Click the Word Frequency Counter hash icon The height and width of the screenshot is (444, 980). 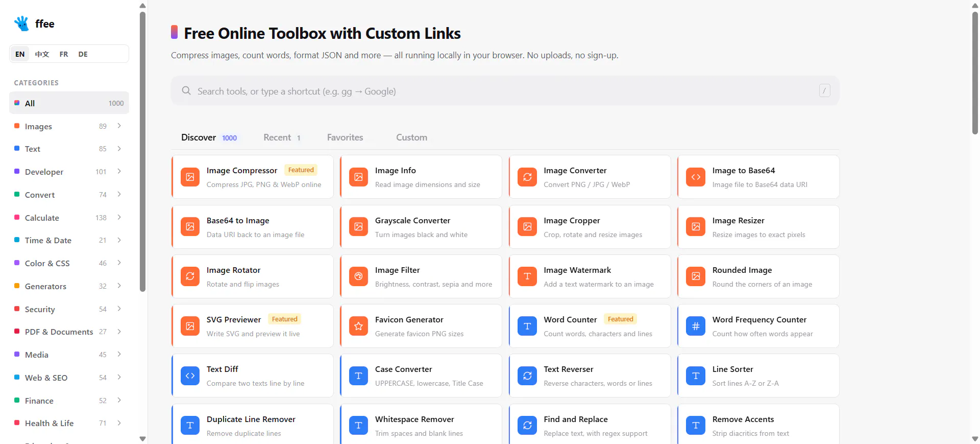pos(696,326)
